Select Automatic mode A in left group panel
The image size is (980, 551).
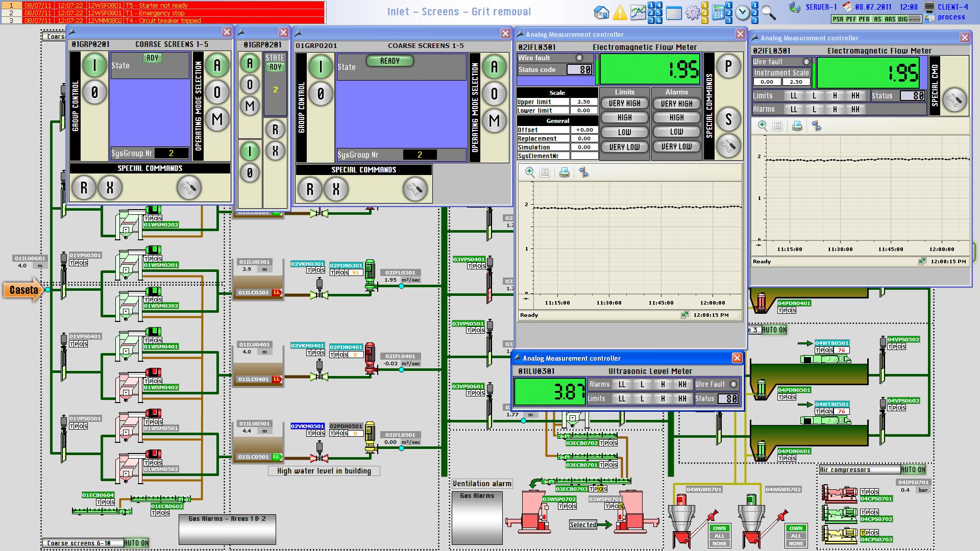tap(217, 65)
